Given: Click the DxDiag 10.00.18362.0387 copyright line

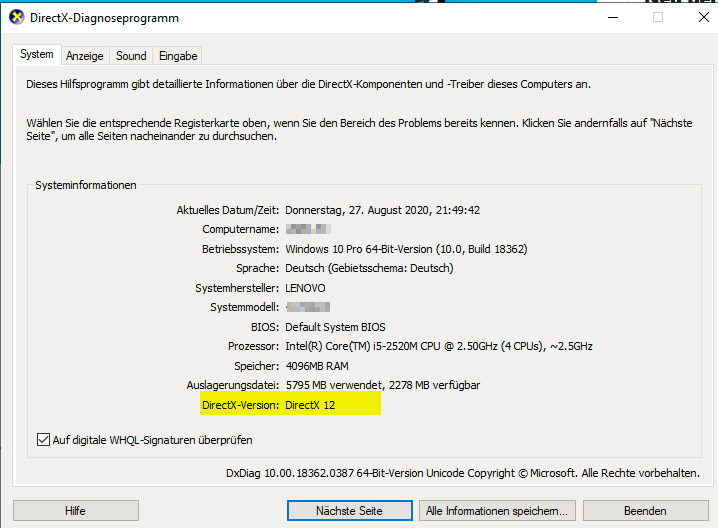Looking at the screenshot, I should point(463,473).
